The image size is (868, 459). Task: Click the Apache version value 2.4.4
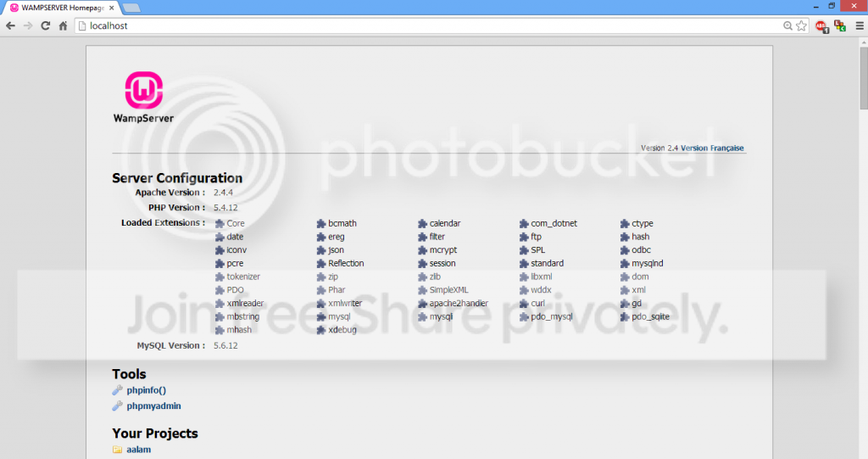[x=223, y=193]
